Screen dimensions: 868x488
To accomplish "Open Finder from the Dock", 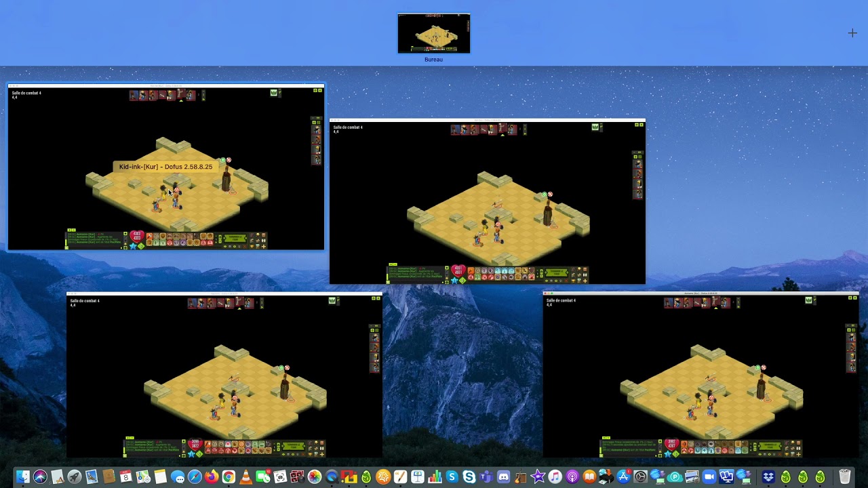I will 22,477.
